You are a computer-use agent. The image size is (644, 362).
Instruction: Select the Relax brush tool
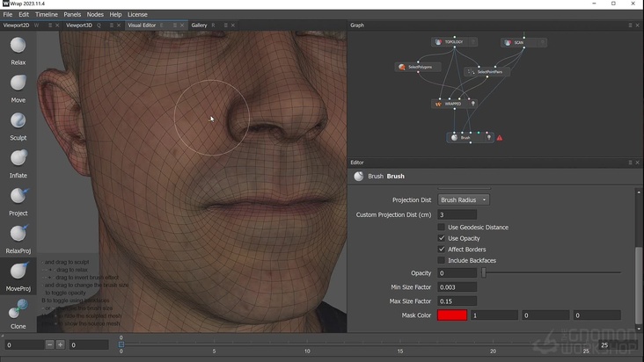tap(18, 47)
